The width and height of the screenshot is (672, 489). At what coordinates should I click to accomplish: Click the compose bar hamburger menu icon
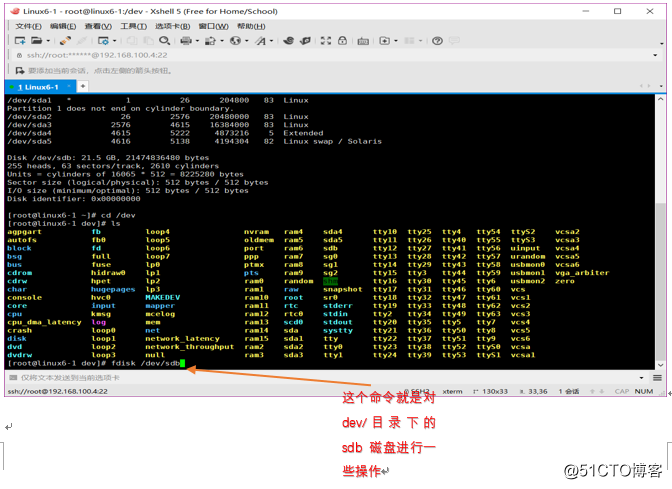(657, 378)
